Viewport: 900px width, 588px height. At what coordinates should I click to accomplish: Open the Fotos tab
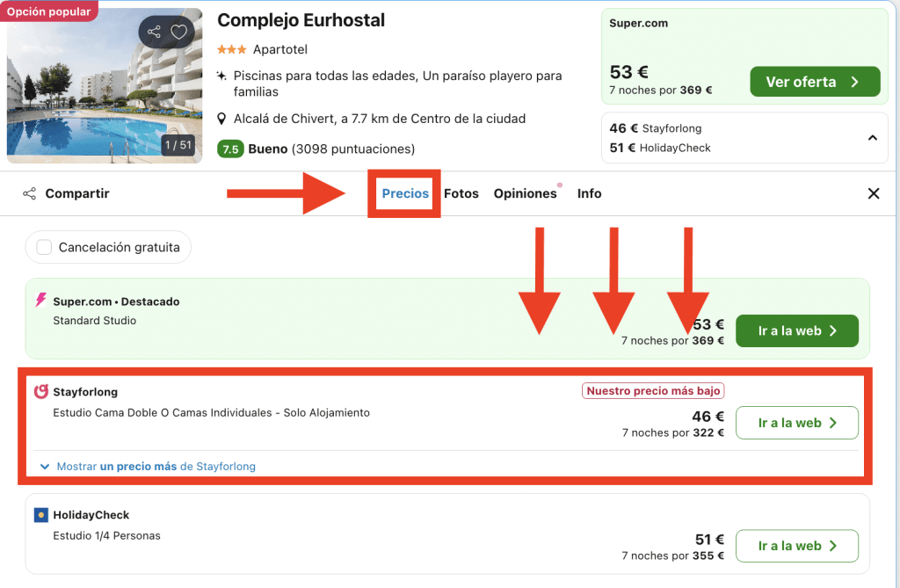[461, 193]
